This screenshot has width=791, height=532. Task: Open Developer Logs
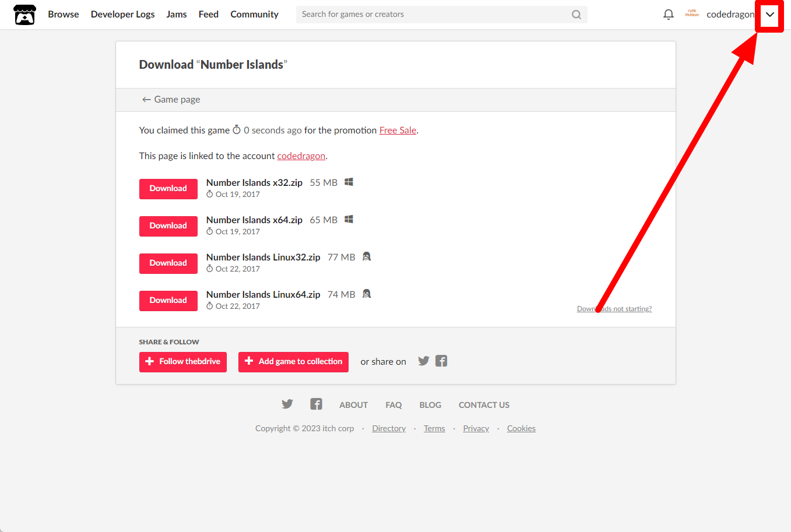click(x=123, y=15)
